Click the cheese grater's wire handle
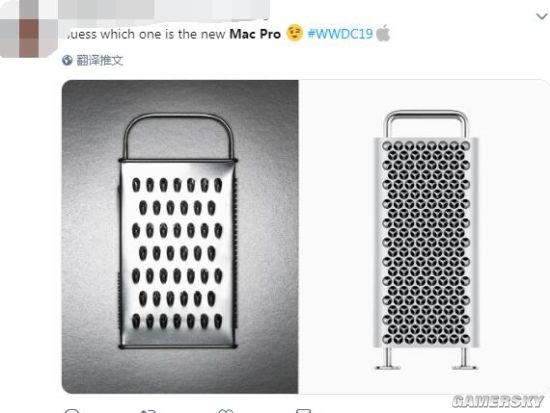Screen dimensions: 550x413 [x=179, y=136]
